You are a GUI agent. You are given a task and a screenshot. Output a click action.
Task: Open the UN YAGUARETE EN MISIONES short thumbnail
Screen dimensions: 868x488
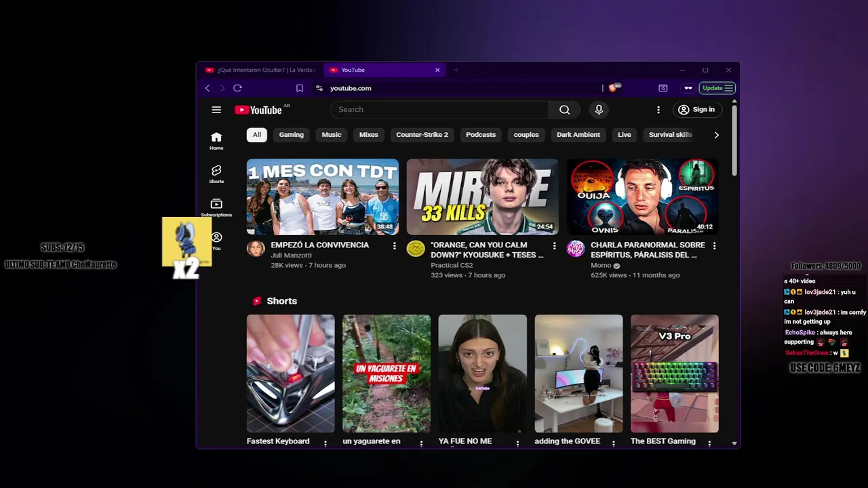click(x=387, y=373)
